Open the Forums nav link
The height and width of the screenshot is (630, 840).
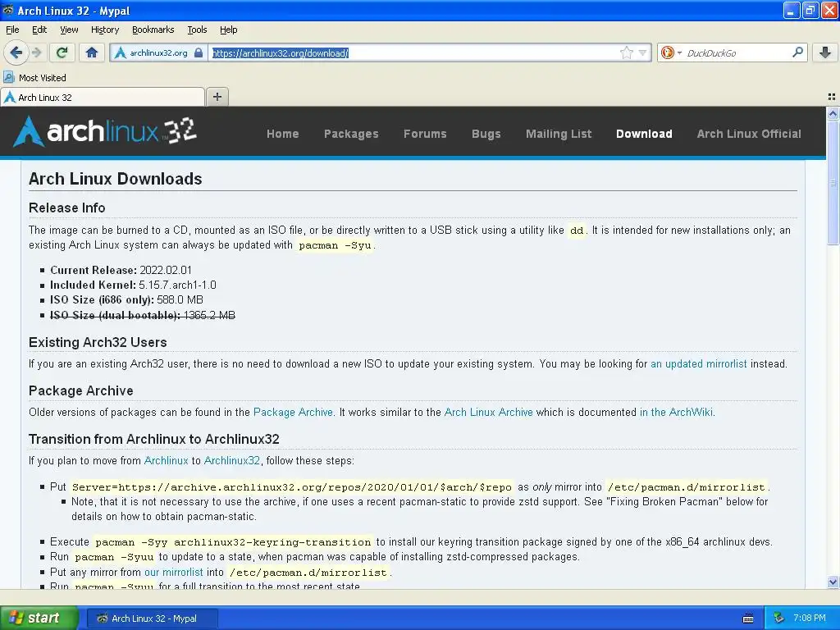426,134
